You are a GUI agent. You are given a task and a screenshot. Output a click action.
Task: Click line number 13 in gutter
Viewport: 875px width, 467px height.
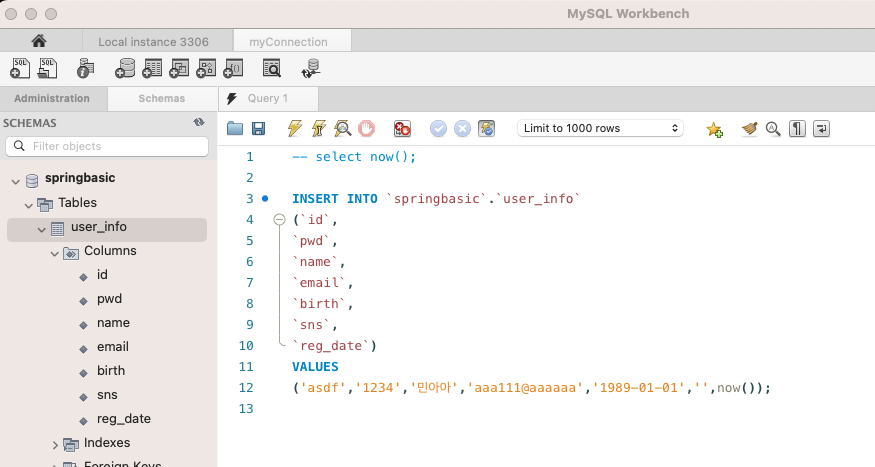click(x=246, y=408)
